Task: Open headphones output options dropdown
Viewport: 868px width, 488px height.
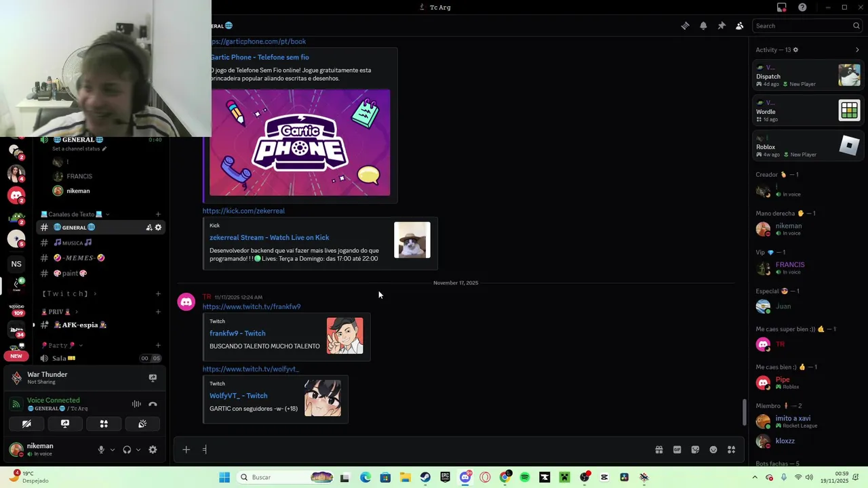Action: [x=138, y=449]
